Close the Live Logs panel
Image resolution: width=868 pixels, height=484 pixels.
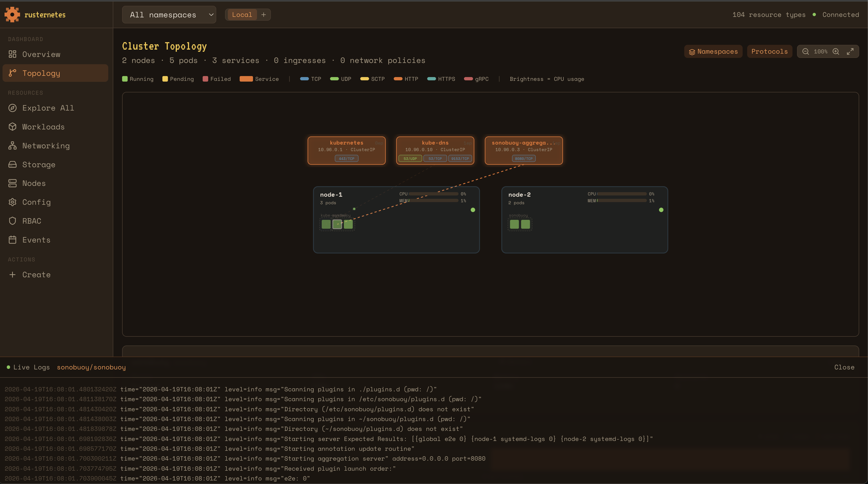[844, 367]
